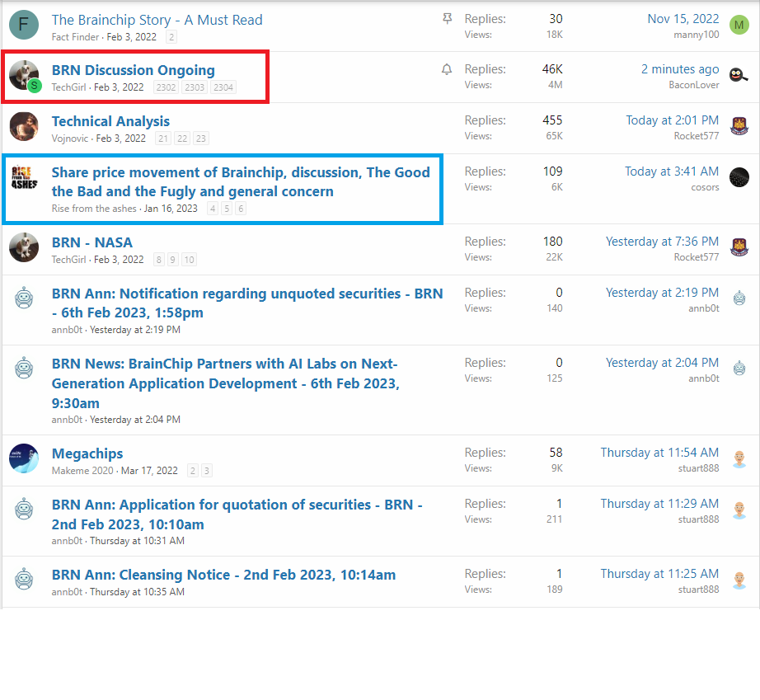Open the 'BRN Discussion Ongoing' thread
Viewport: 760px width, 700px height.
point(133,70)
